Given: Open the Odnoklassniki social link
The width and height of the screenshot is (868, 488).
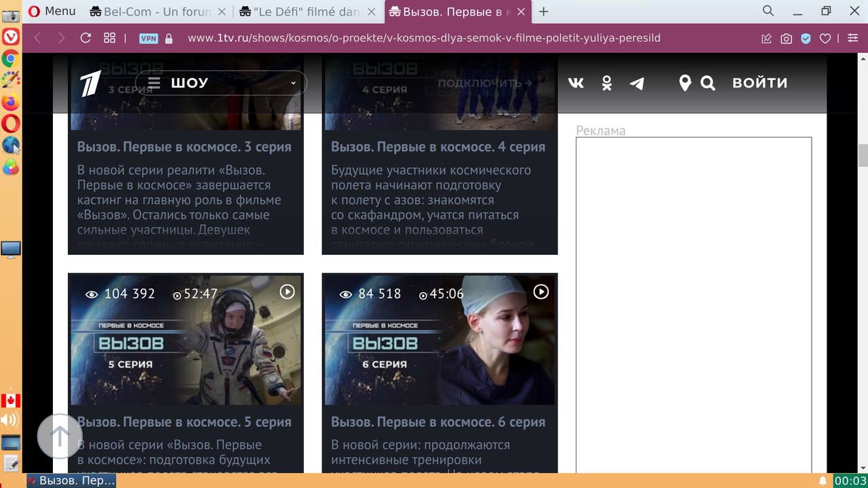Looking at the screenshot, I should pos(607,83).
